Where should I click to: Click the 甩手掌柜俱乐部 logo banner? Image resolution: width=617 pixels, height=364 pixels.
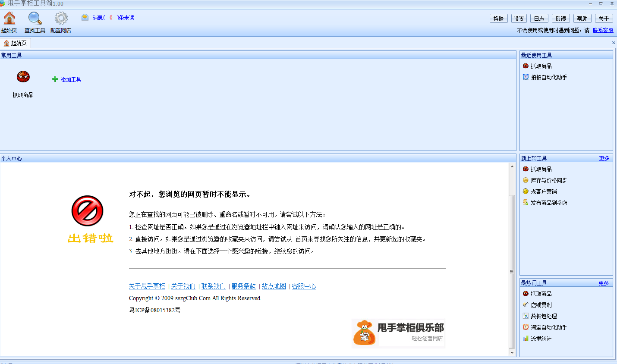coord(398,333)
